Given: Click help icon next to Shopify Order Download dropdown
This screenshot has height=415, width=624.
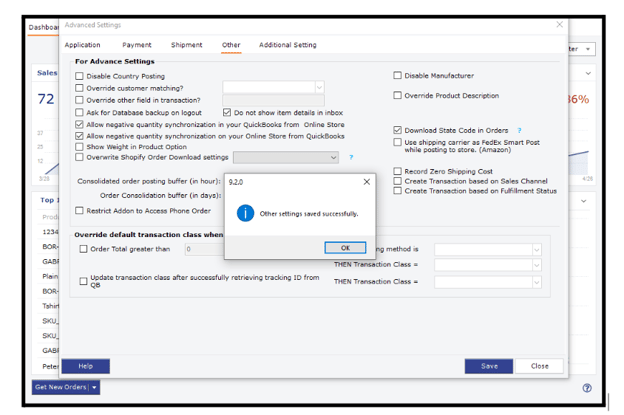Looking at the screenshot, I should 350,157.
